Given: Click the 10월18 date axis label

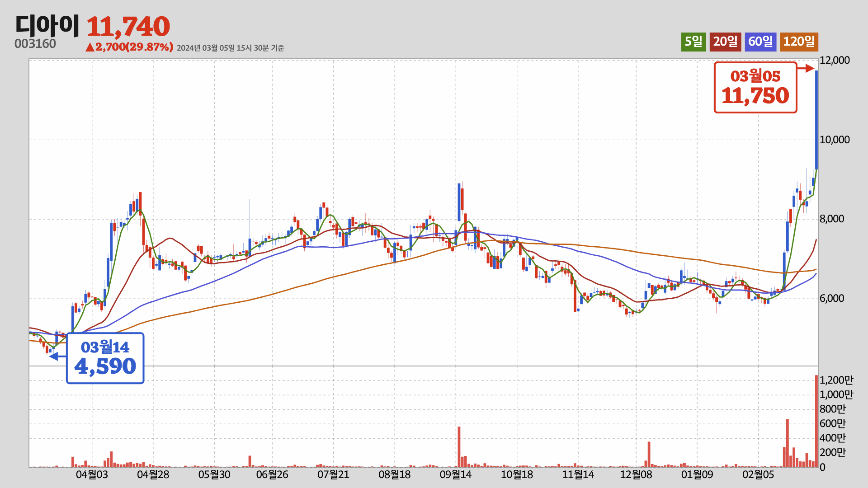Looking at the screenshot, I should pos(517,474).
